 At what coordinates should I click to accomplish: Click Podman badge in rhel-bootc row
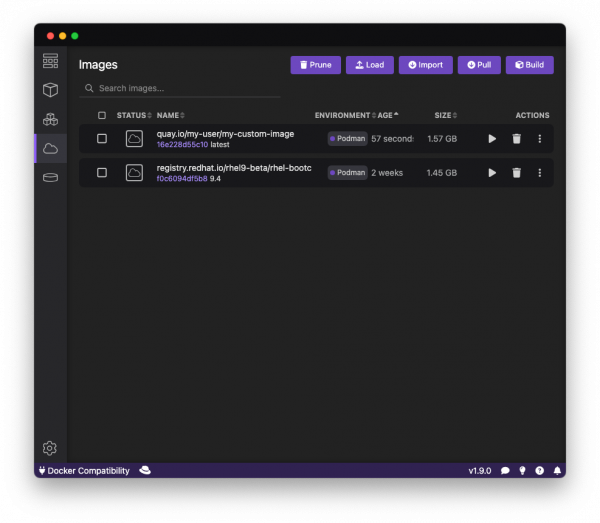coord(347,173)
